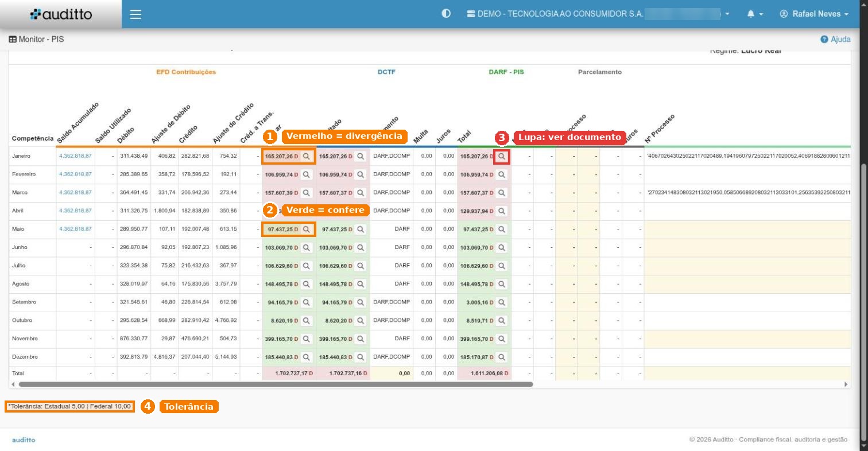Screen dimensions: 868x451
Task: View the DARF Total document for Abril
Action: tap(502, 211)
